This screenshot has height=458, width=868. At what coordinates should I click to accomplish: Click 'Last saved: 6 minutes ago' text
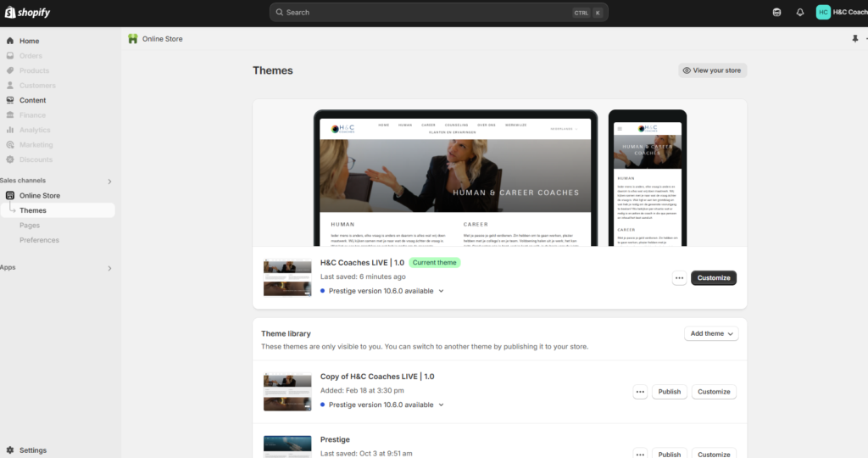[363, 276]
